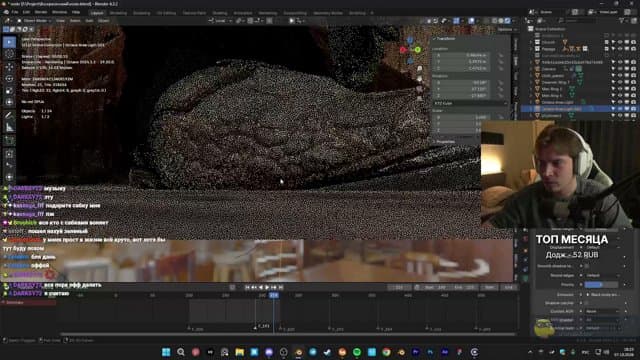This screenshot has width=640, height=360.
Task: Select the Measure tool
Action: (9, 128)
